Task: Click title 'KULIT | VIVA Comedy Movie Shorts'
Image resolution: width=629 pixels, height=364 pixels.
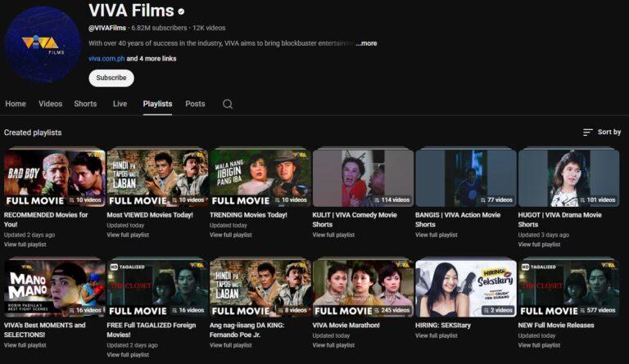Action: [355, 220]
